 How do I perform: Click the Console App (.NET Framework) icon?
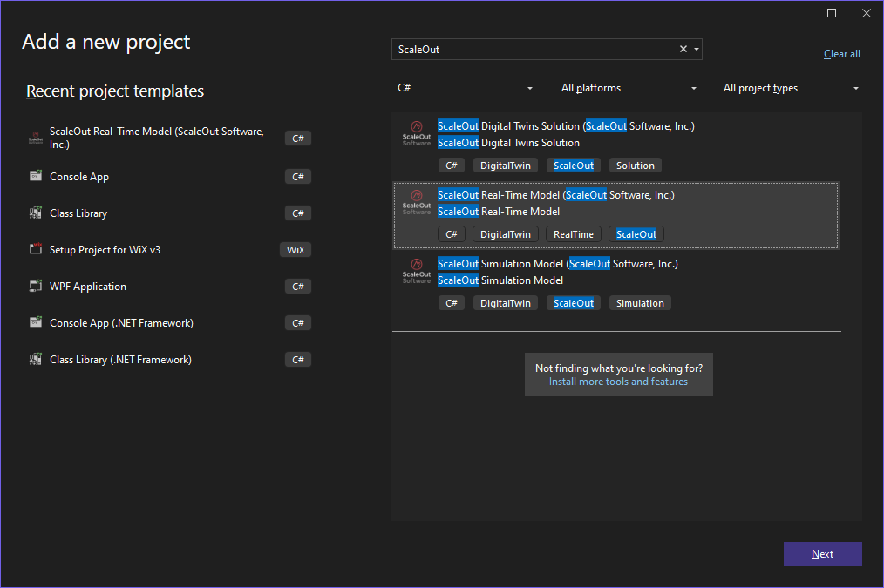coord(36,322)
